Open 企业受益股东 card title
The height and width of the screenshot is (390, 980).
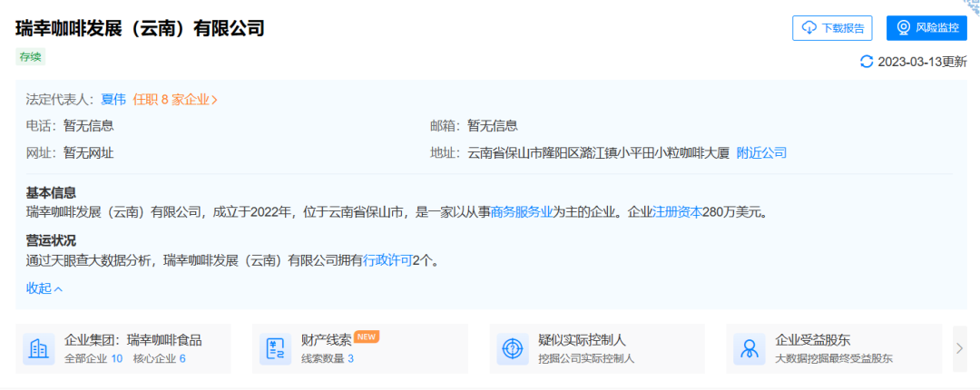tap(812, 340)
